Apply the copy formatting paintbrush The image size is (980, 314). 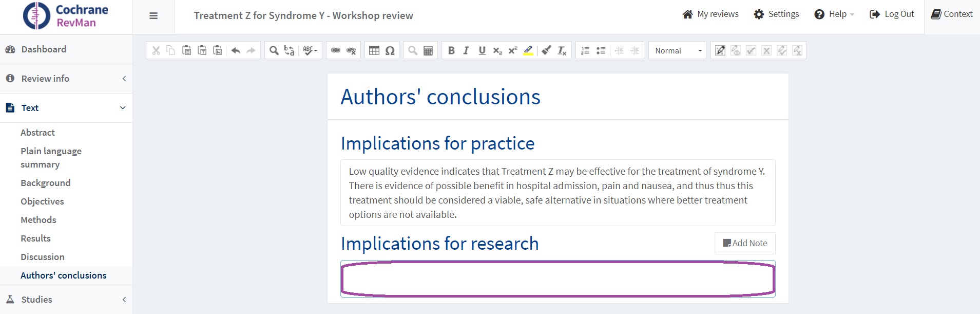click(547, 50)
